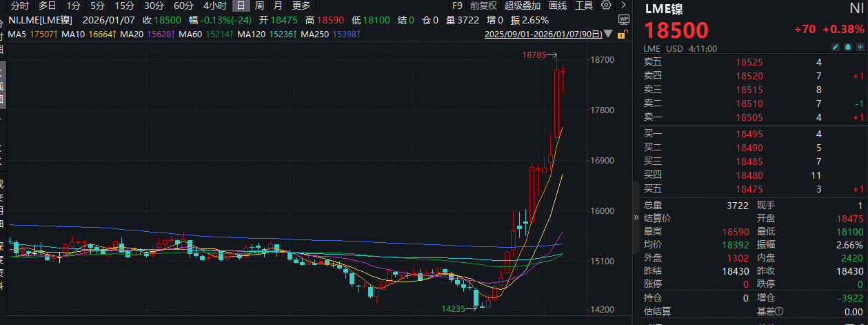Open the date range dropdown triangle
This screenshot has height=325, width=868.
click(x=608, y=34)
